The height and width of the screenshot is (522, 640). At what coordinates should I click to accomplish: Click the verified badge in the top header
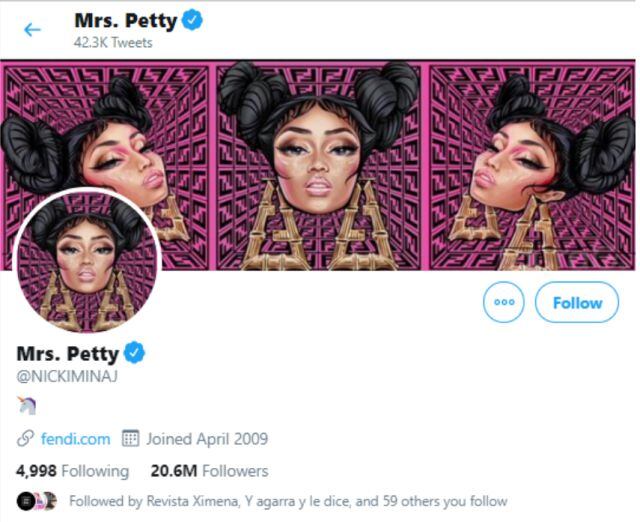pyautogui.click(x=193, y=19)
